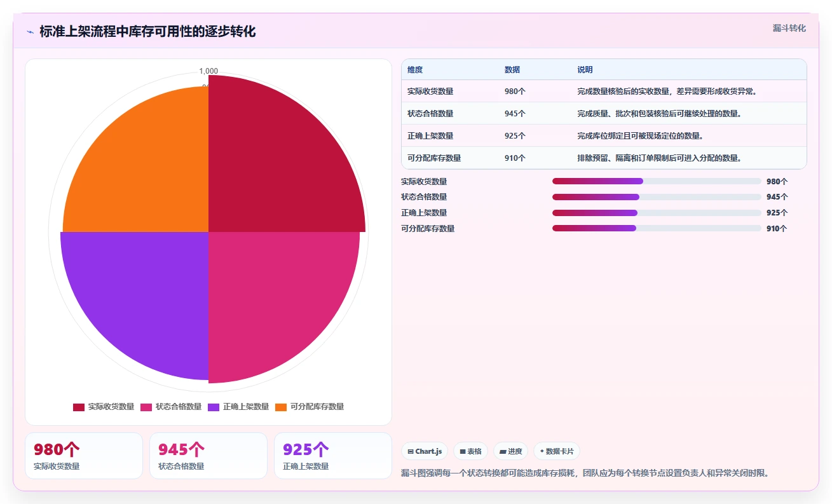The image size is (832, 504).
Task: Select the 进度 tag
Action: 510,451
